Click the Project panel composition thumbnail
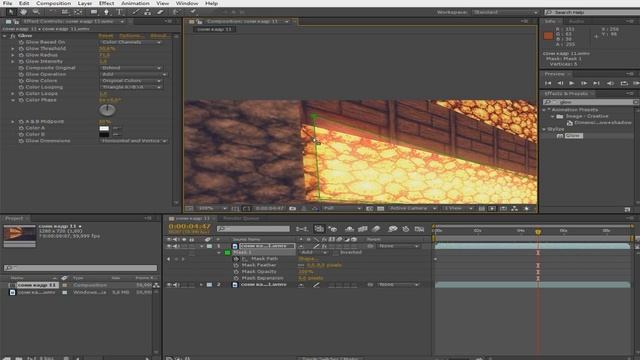This screenshot has width=640, height=360. pyautogui.click(x=20, y=236)
